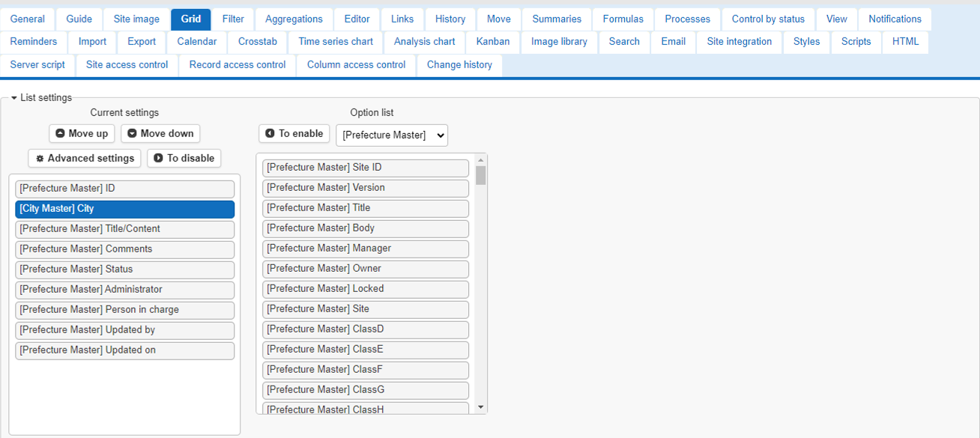Select [Prefecture Master] Locked option
This screenshot has height=438, width=980.
[x=366, y=289]
